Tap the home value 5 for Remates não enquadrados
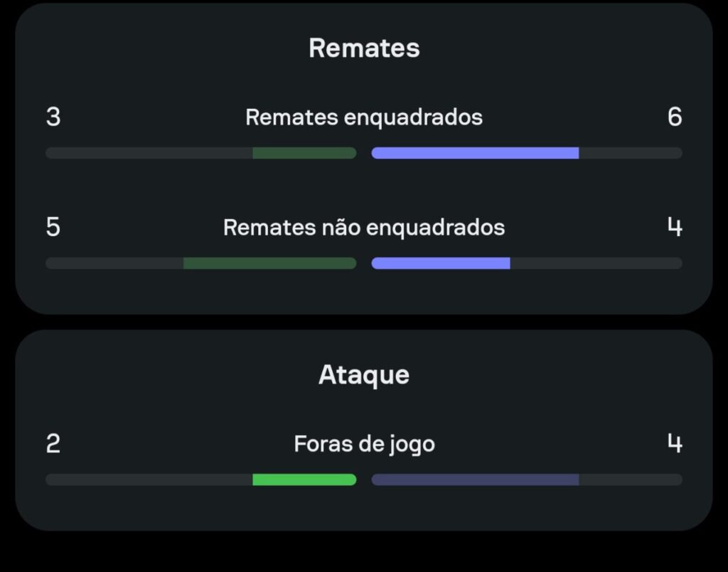This screenshot has height=572, width=728. (53, 227)
